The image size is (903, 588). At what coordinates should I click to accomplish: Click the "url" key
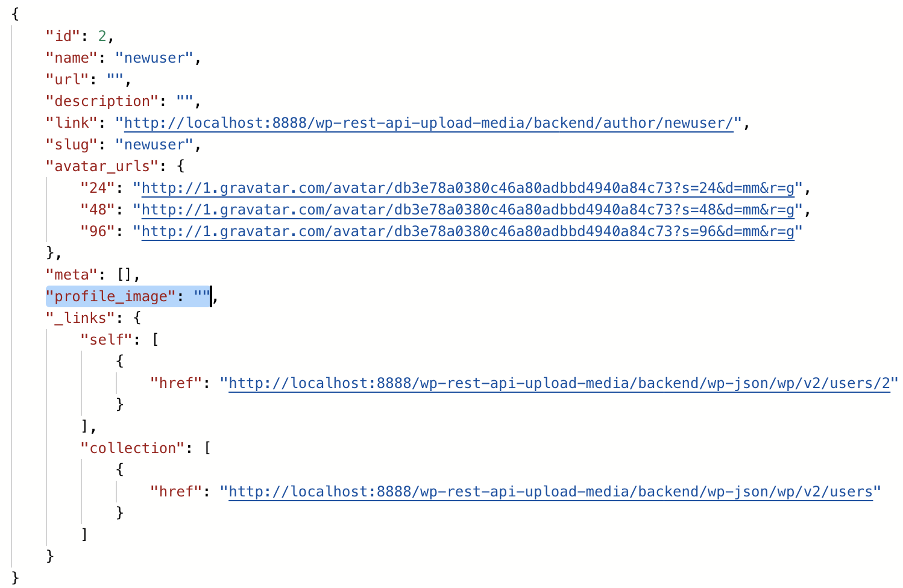(68, 80)
